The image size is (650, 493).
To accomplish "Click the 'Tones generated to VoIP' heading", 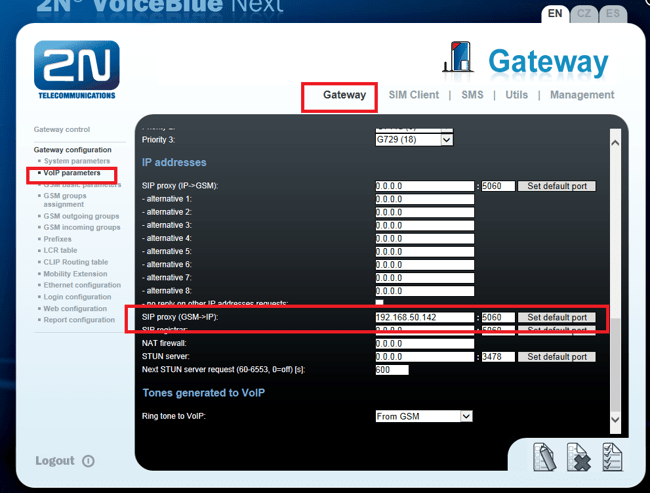I will pyautogui.click(x=204, y=393).
